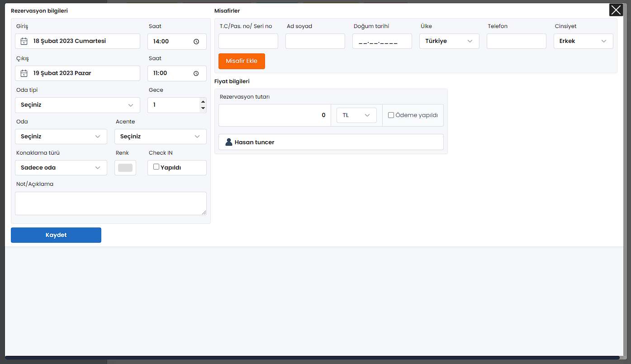Open the Cinsiyet dropdown showing Erkek
This screenshot has width=631, height=364.
point(584,41)
